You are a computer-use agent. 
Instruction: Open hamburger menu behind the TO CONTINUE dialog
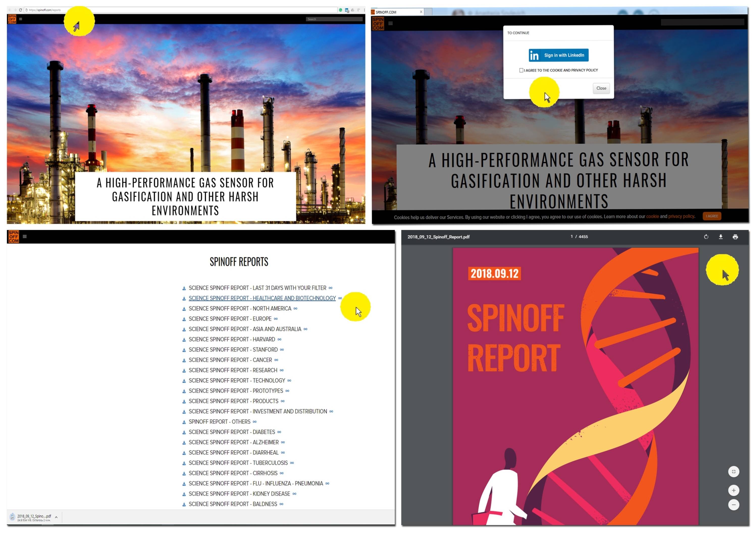point(390,23)
